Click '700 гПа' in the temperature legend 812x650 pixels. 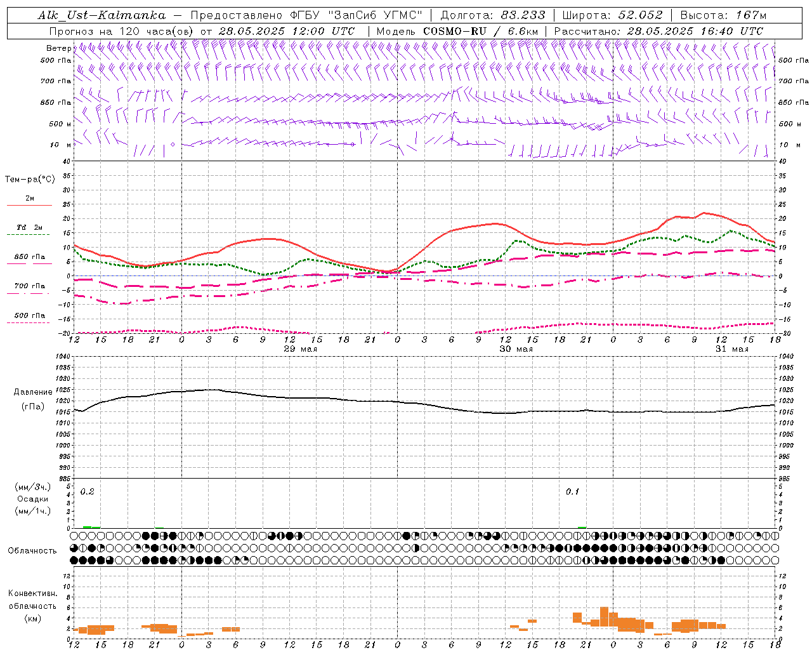point(29,286)
